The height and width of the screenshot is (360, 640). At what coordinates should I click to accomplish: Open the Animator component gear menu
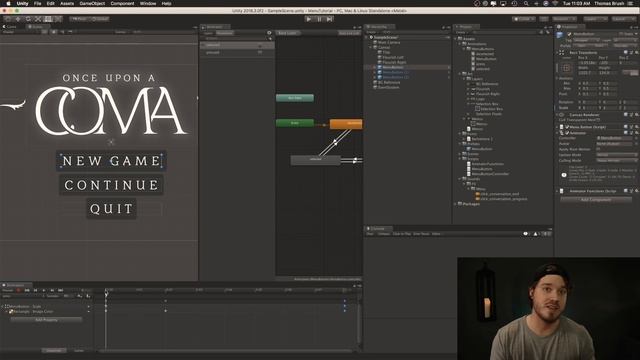636,133
